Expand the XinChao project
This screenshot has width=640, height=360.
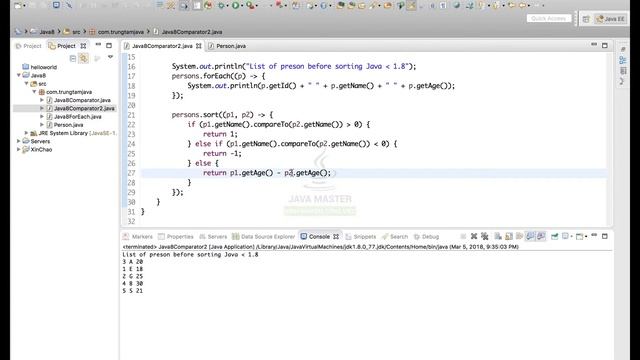(18, 149)
